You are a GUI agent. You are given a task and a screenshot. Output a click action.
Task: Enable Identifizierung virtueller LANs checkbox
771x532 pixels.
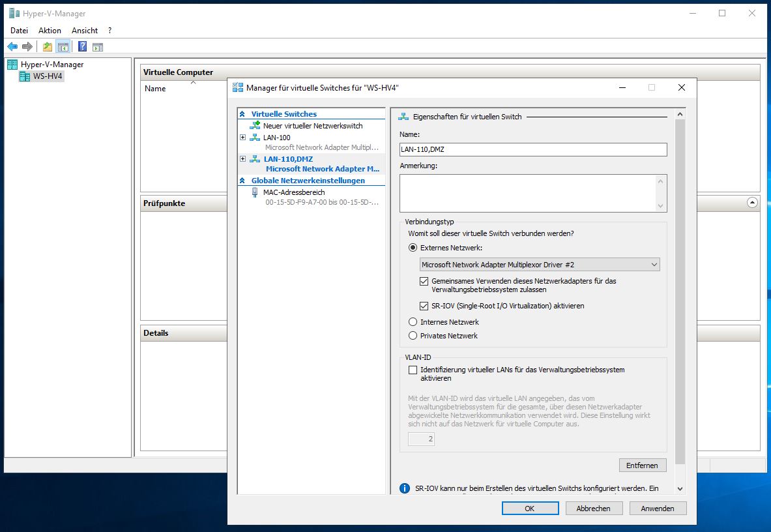[413, 370]
